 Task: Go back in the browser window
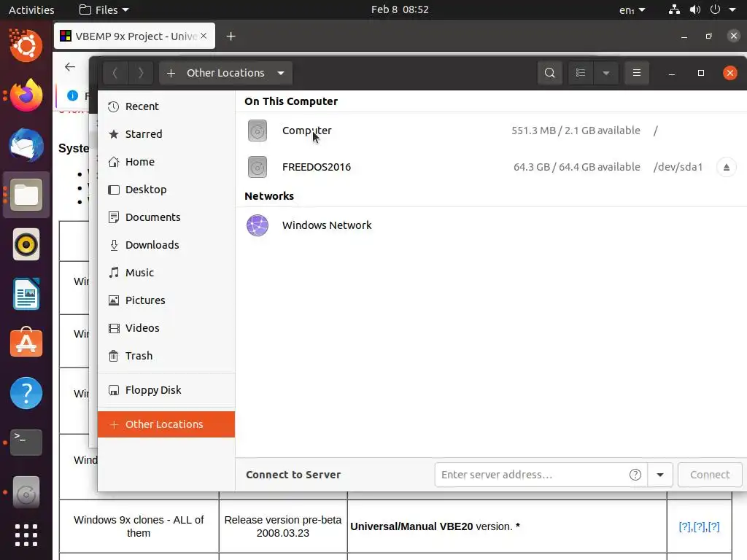[x=70, y=67]
